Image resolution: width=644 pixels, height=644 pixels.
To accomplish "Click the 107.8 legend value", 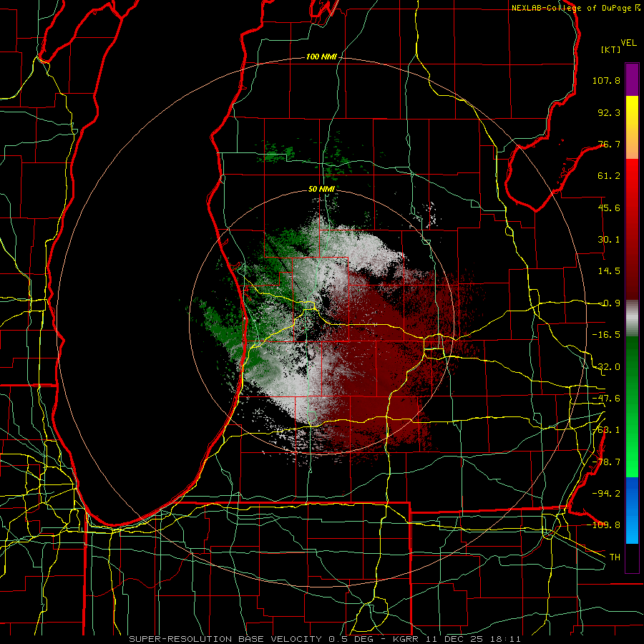I will [x=606, y=80].
